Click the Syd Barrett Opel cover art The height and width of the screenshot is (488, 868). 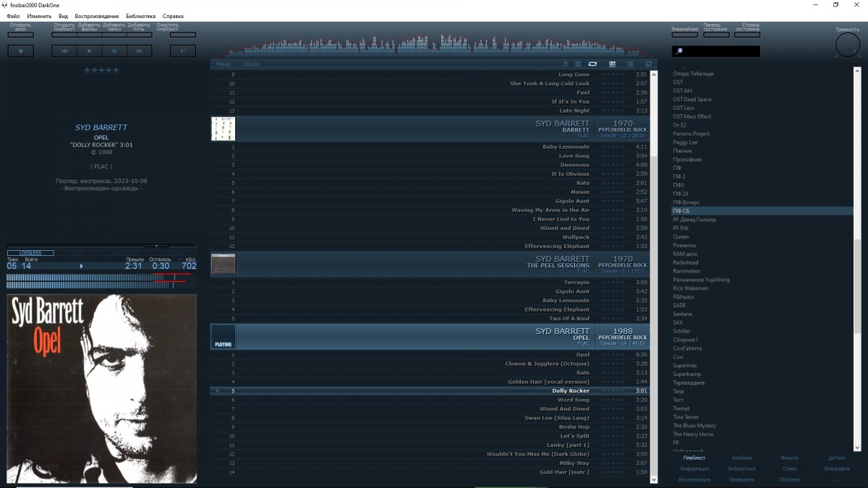click(x=101, y=388)
